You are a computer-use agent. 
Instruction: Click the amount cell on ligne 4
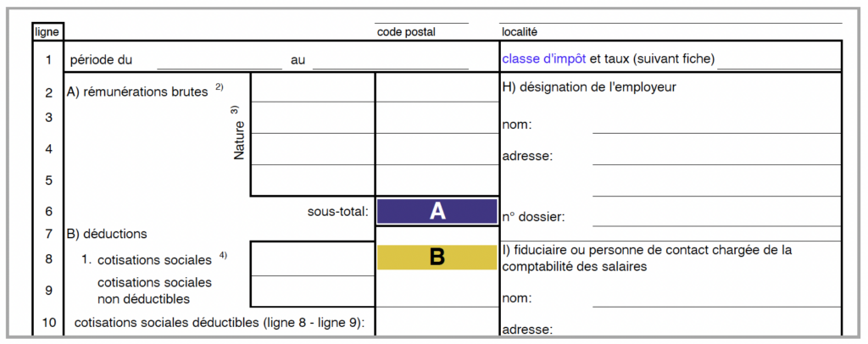tap(437, 149)
